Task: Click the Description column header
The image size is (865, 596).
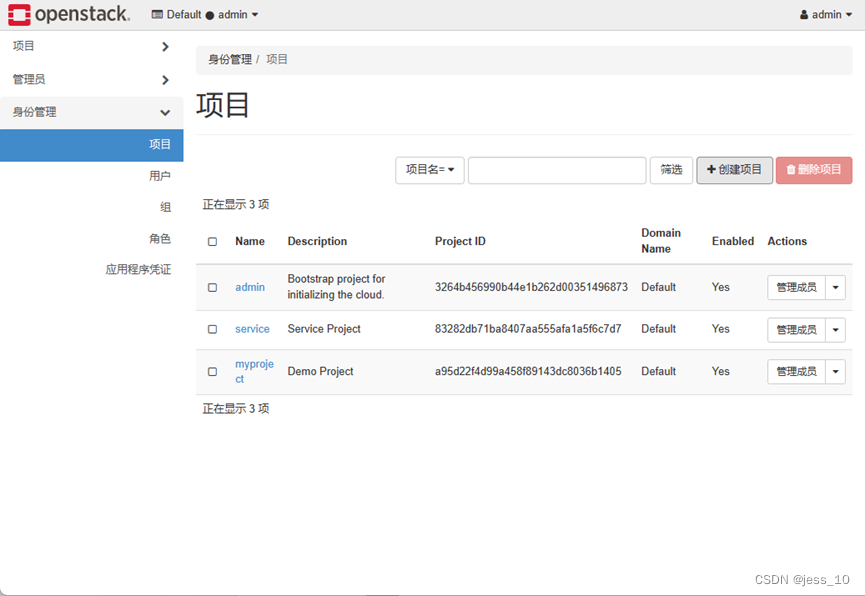Action: point(317,242)
